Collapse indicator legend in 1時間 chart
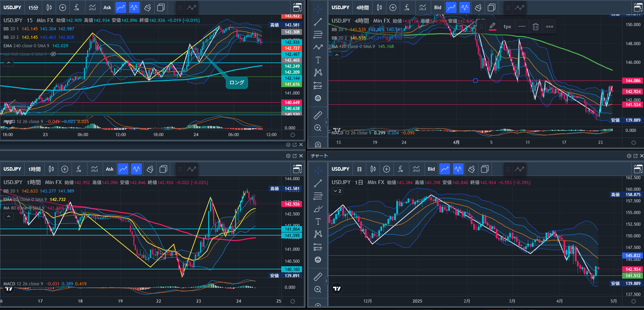644x310 pixels. pos(8,217)
